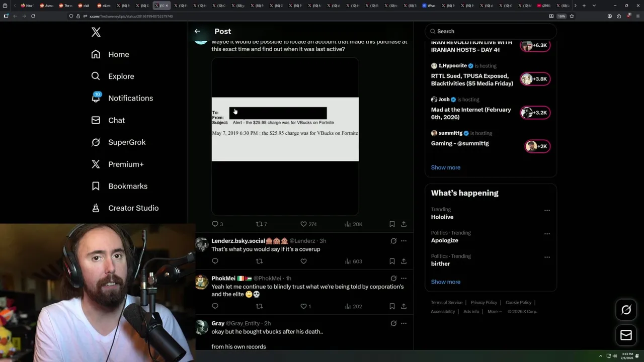
Task: Open Lenderz.bsky.social profile name
Action: (238, 241)
